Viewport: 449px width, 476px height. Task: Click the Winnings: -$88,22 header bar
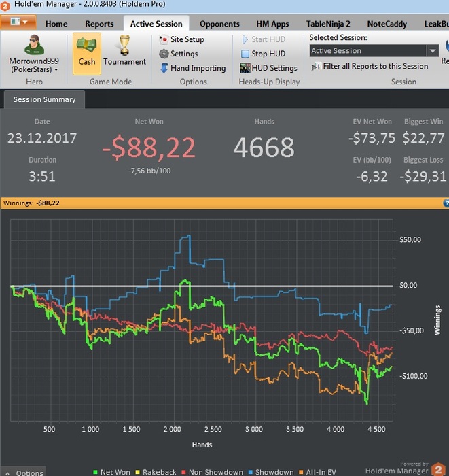[224, 203]
